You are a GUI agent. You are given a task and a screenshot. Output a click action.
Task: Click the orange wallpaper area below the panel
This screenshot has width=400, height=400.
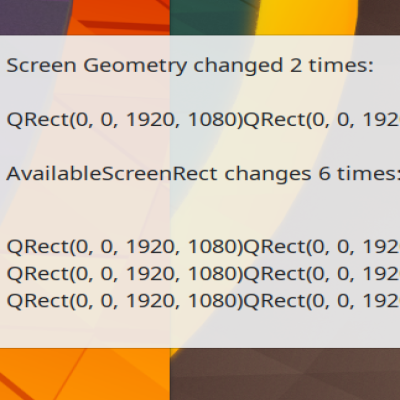point(83,373)
